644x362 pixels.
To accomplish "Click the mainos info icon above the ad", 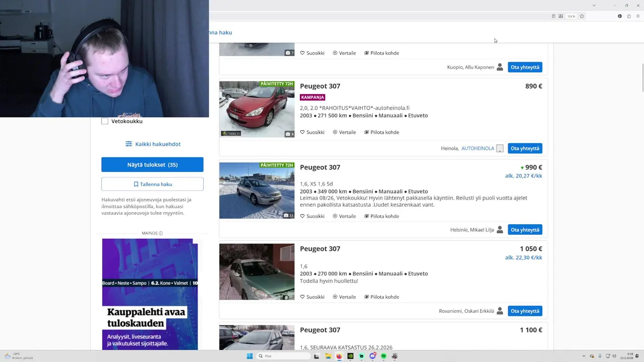I will [x=161, y=233].
